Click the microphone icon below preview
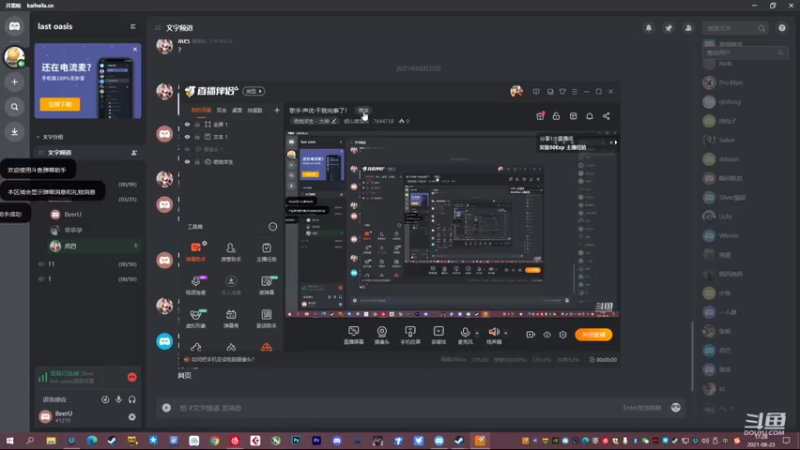The image size is (800, 450). pos(465,335)
